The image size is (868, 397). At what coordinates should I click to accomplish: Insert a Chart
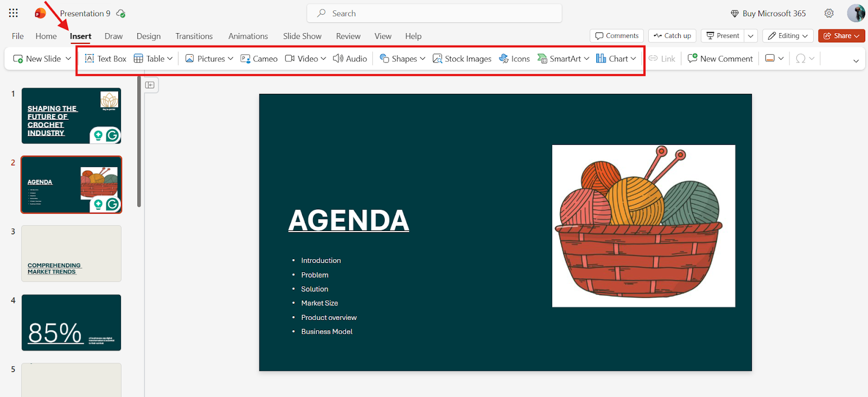point(612,59)
